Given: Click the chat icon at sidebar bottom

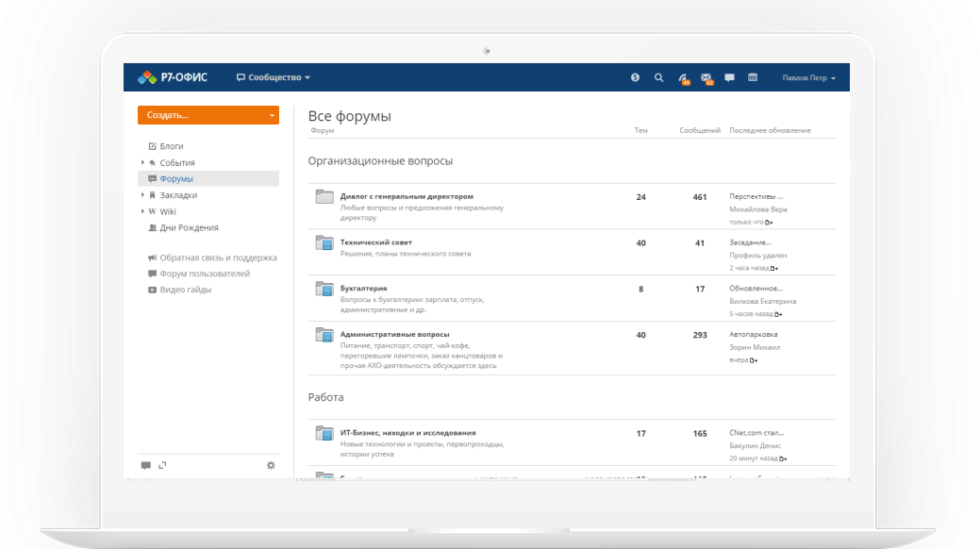Looking at the screenshot, I should [x=145, y=465].
